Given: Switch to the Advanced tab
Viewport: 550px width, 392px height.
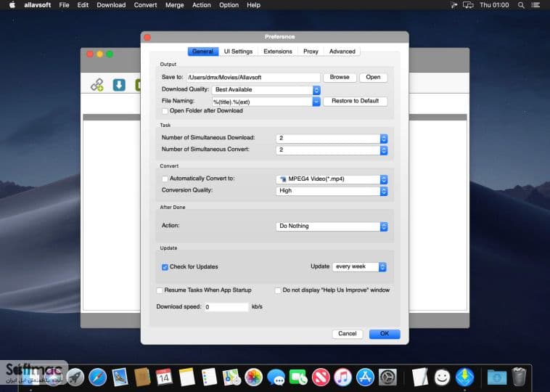Looking at the screenshot, I should tap(342, 52).
